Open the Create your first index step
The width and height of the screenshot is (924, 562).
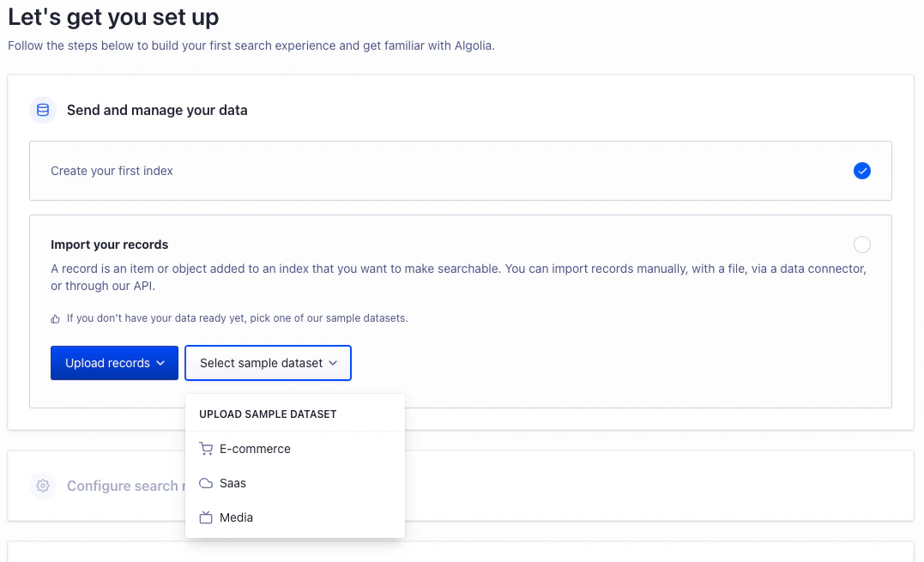(x=460, y=171)
